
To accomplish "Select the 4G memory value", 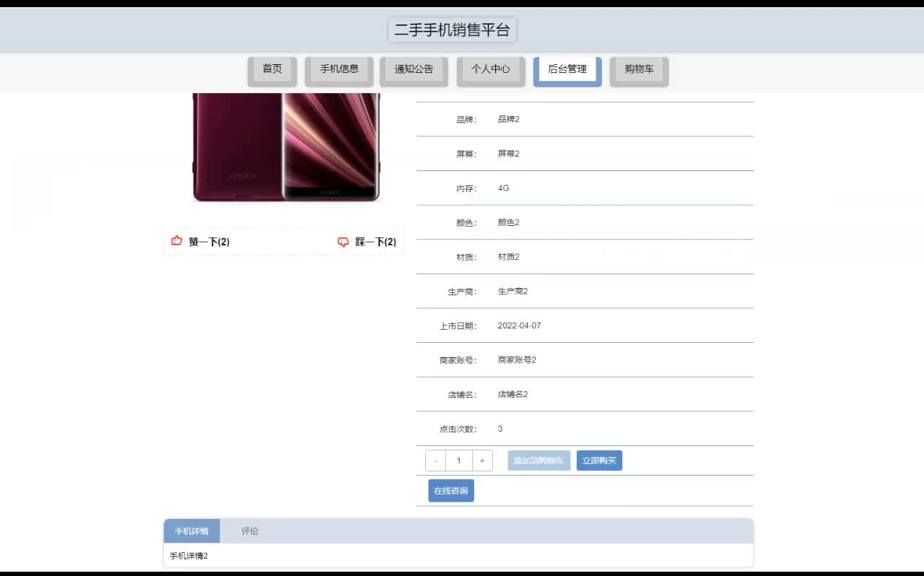I will click(503, 188).
